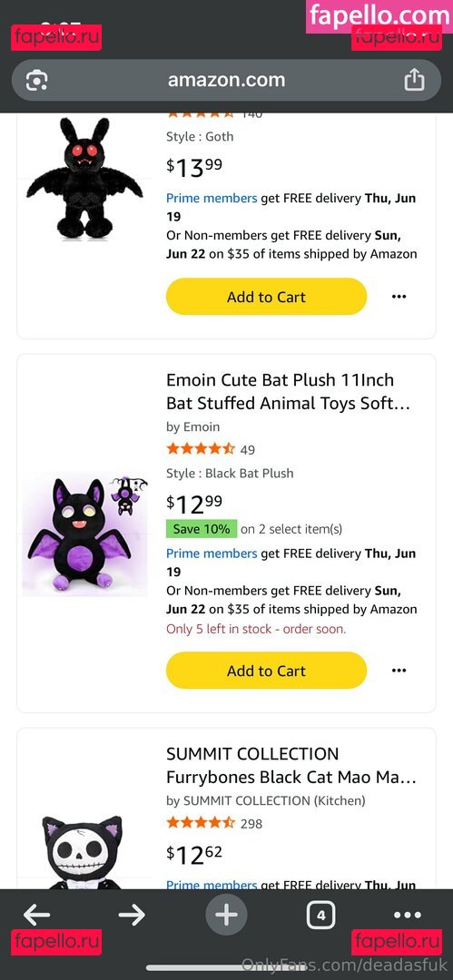Add the $13.99 Goth plush to cart

[x=266, y=297]
